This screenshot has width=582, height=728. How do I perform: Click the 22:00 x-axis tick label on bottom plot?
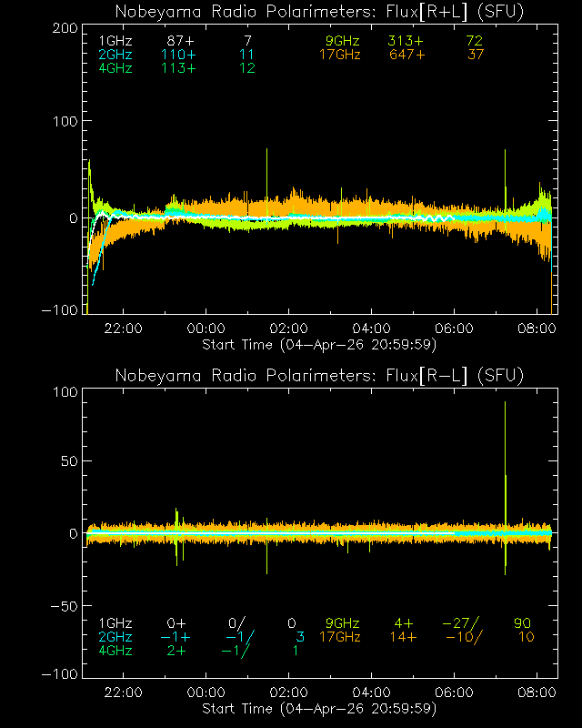click(123, 693)
